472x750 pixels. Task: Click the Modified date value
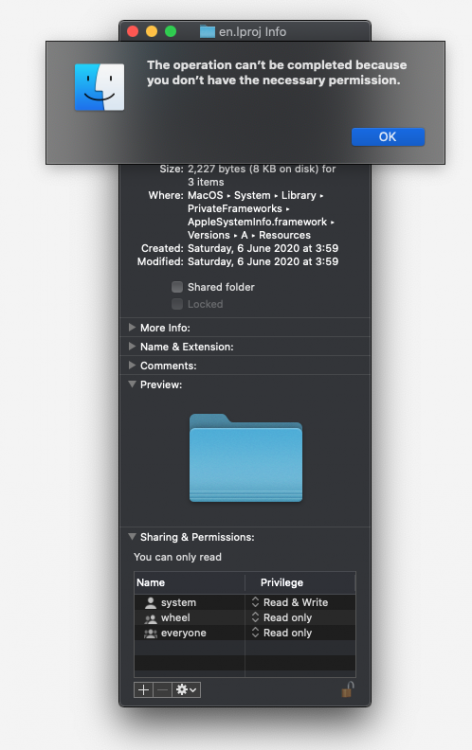pos(263,262)
